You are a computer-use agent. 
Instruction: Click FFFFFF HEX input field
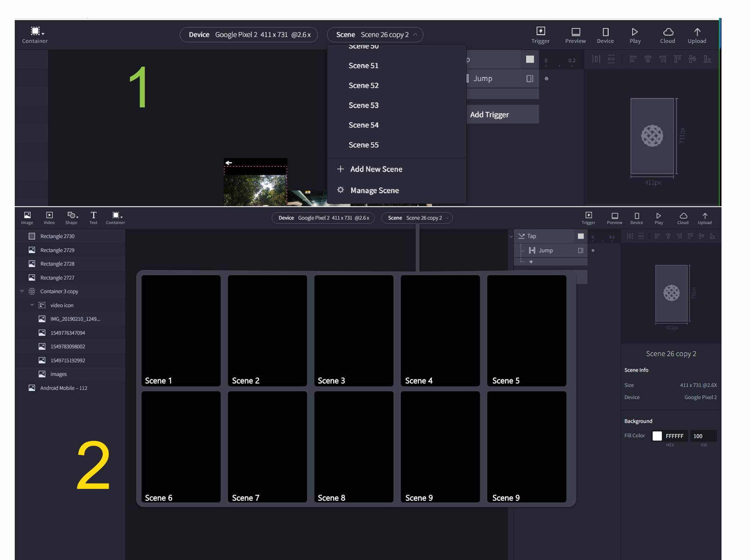tap(675, 436)
